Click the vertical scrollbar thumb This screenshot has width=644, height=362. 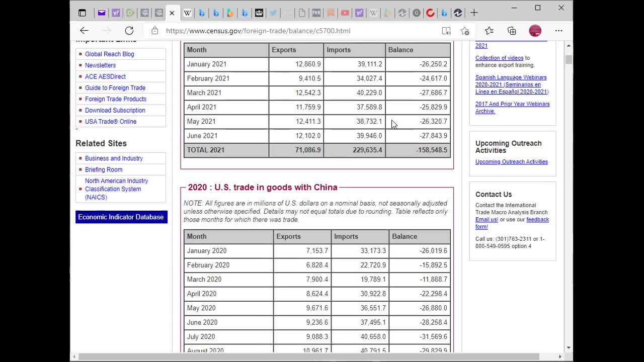(569, 59)
